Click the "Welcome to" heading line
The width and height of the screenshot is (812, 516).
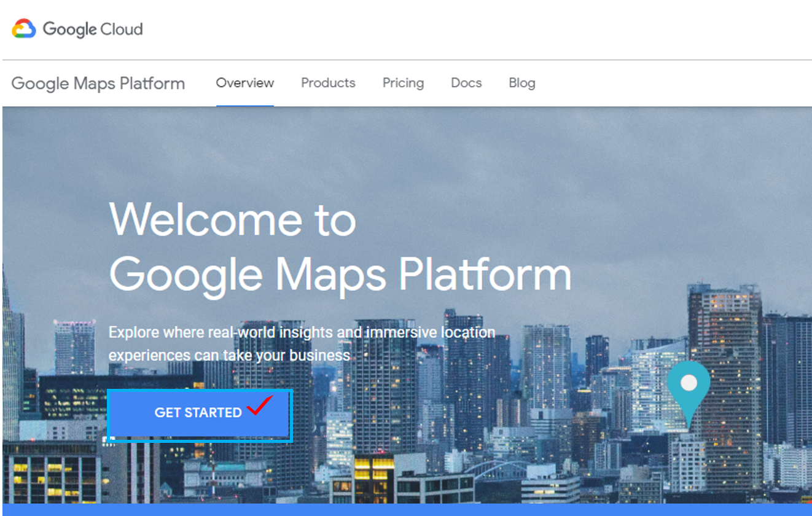pyautogui.click(x=232, y=220)
